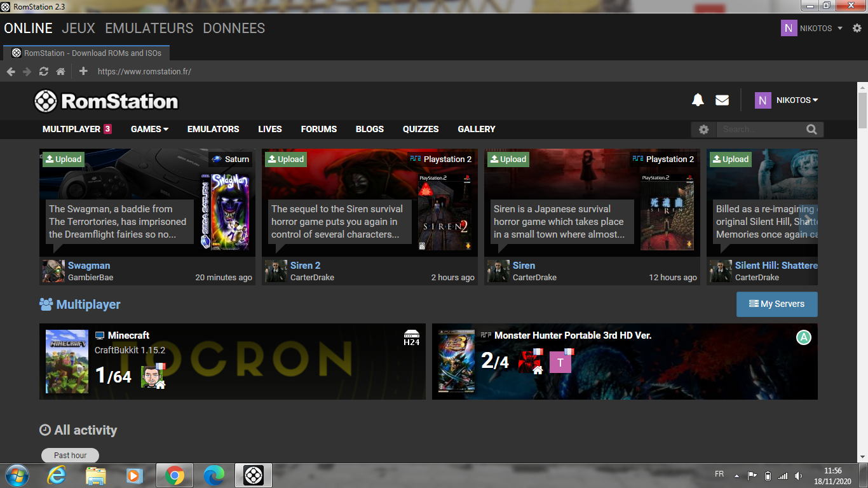Select the RomStation browser tab

(x=86, y=53)
